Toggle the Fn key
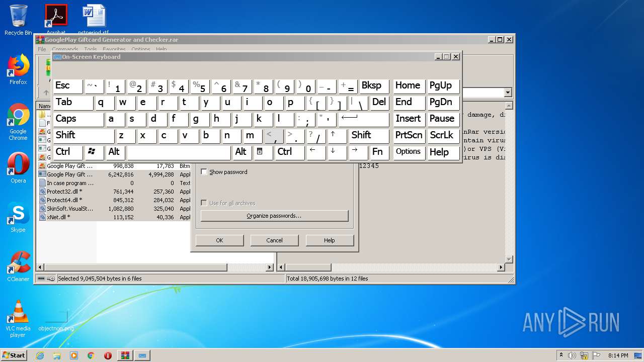This screenshot has width=644, height=362. [x=379, y=152]
